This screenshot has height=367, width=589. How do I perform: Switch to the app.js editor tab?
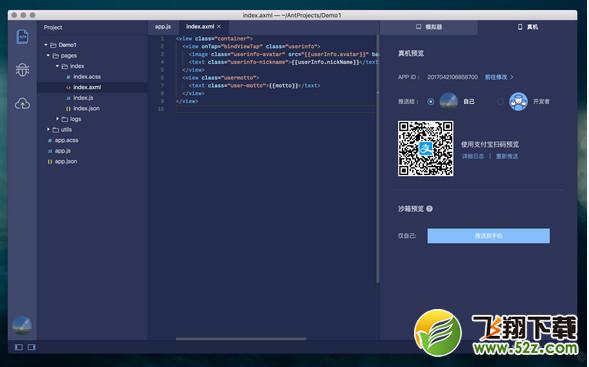[163, 27]
